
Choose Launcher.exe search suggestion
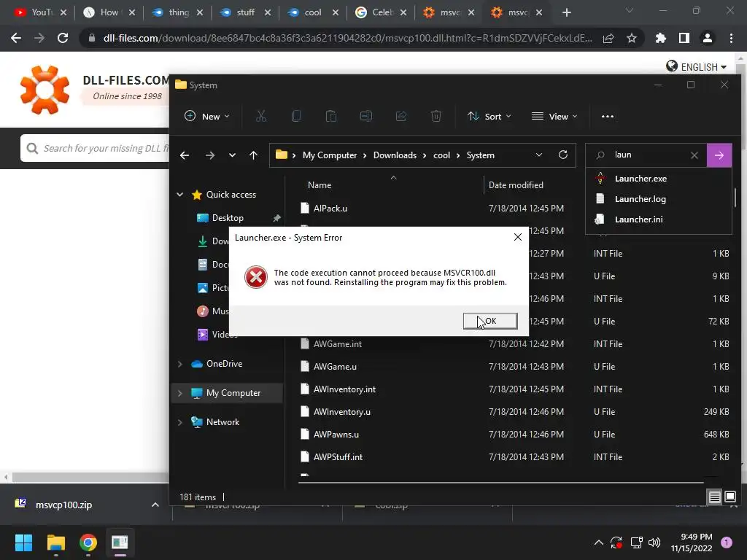point(659,179)
